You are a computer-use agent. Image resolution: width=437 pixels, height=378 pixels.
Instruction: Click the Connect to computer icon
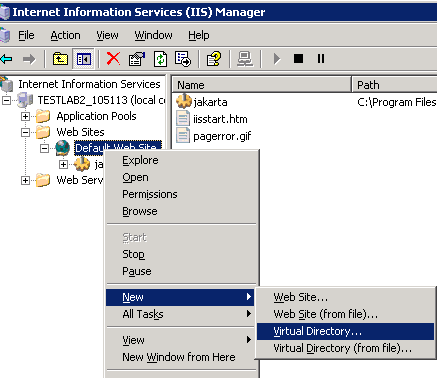tap(245, 59)
